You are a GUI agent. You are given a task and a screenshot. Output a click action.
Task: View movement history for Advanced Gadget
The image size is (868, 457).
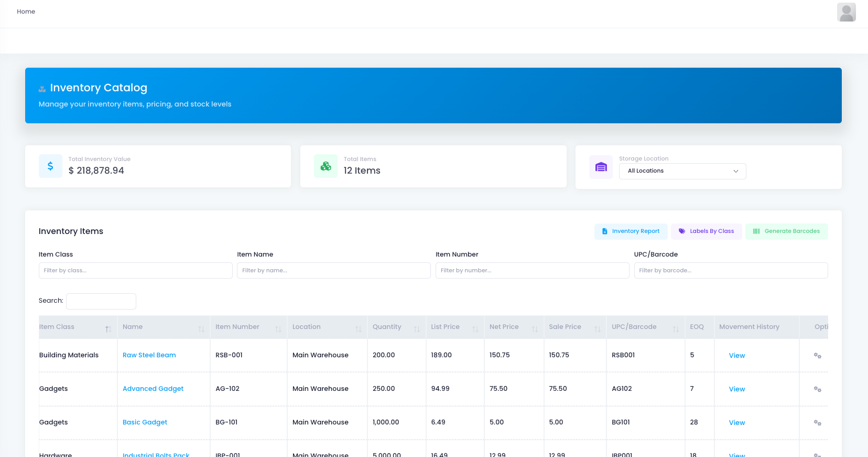click(x=736, y=389)
